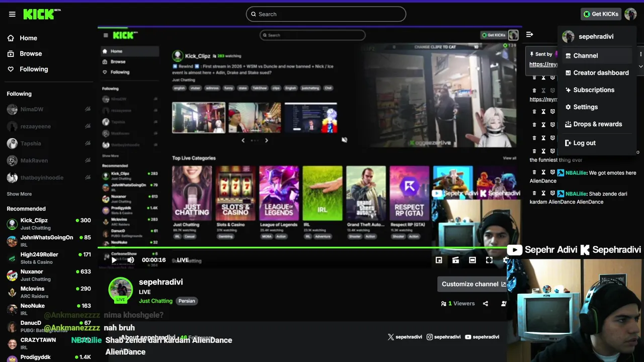Click shield icon on the 'Shab zende dari' message
This screenshot has height=362, width=644.
[552, 193]
